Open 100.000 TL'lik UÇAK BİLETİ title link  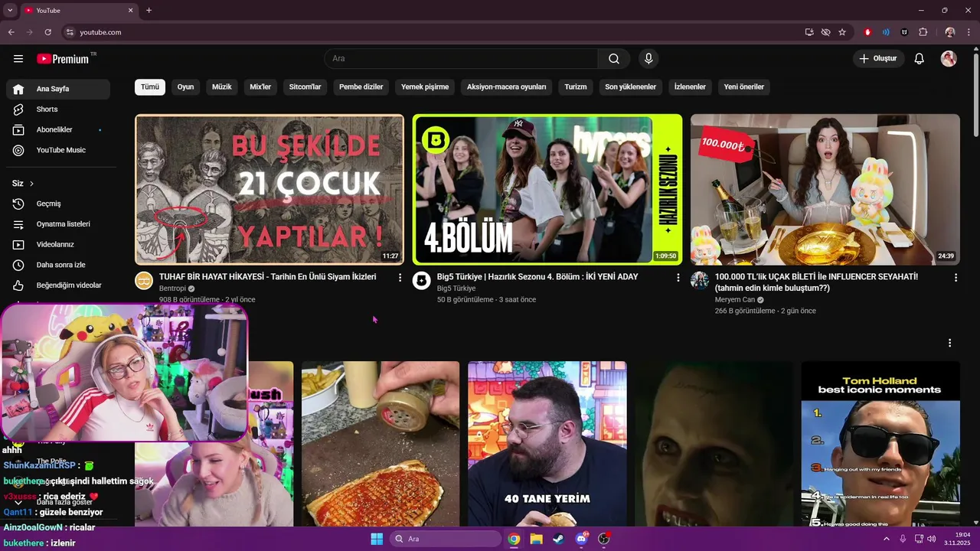point(816,282)
